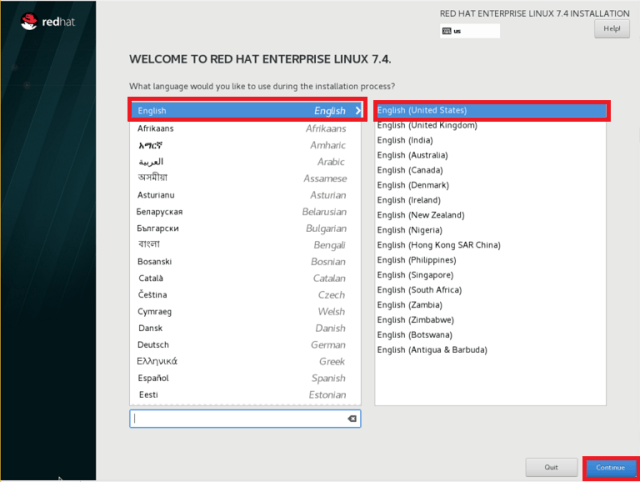Select Català language
The height and width of the screenshot is (482, 640).
click(246, 278)
